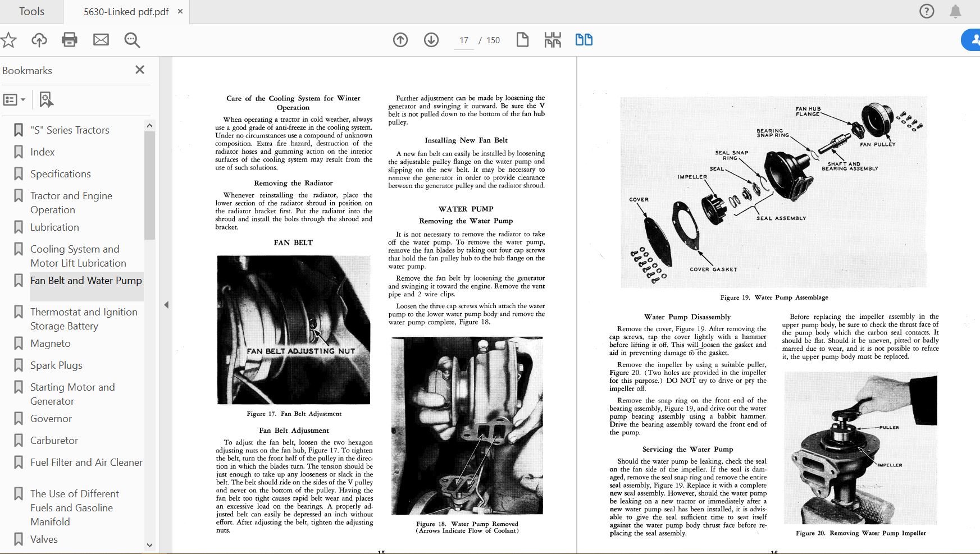
Task: Toggle the two-page view icon
Action: point(584,40)
